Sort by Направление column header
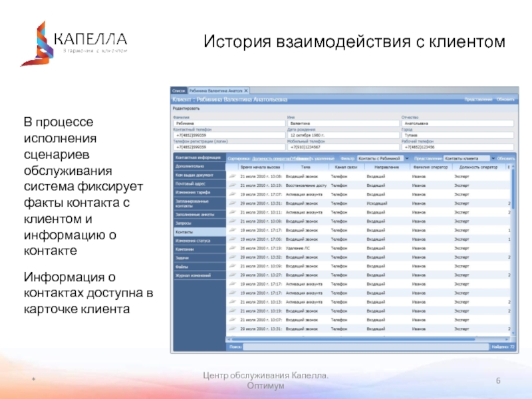This screenshot has height=399, width=532. (x=387, y=168)
